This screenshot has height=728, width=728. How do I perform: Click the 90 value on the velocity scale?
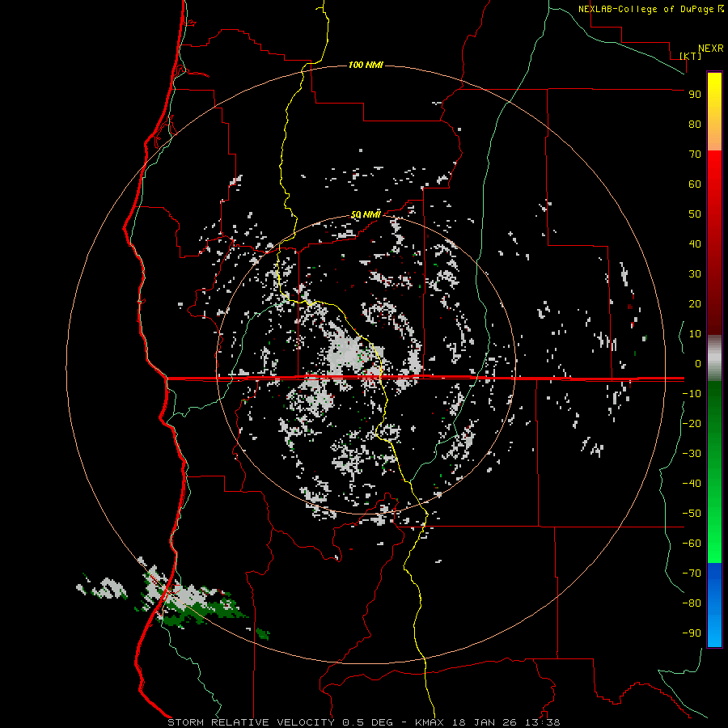point(695,95)
